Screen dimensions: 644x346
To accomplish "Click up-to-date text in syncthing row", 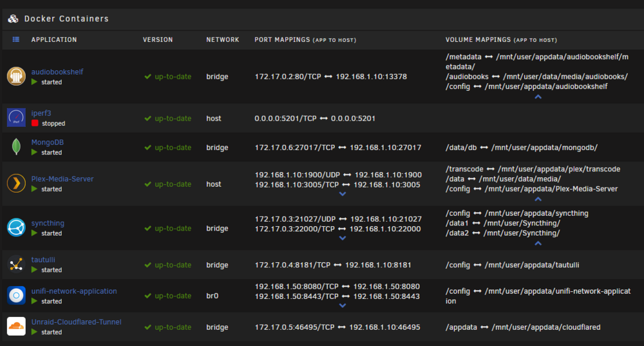I will point(173,228).
